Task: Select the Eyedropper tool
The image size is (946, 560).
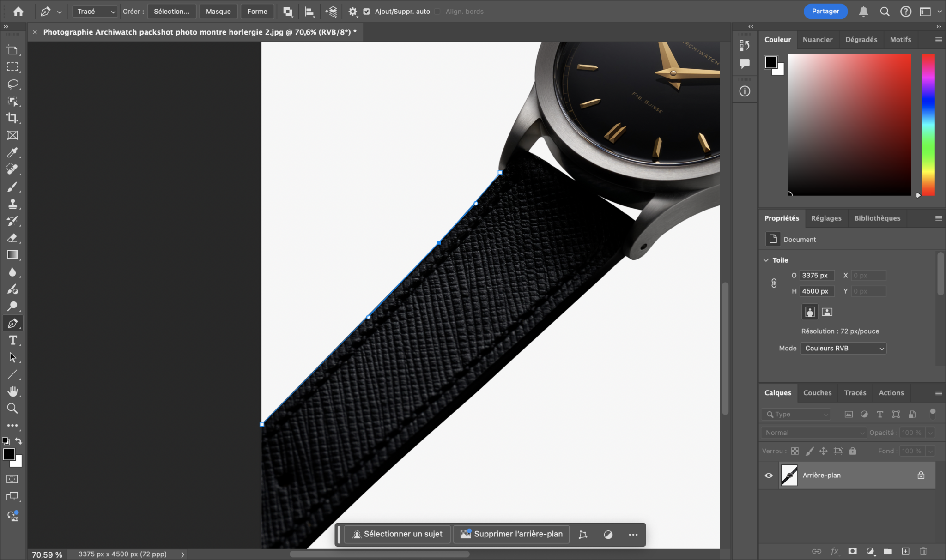Action: point(12,152)
